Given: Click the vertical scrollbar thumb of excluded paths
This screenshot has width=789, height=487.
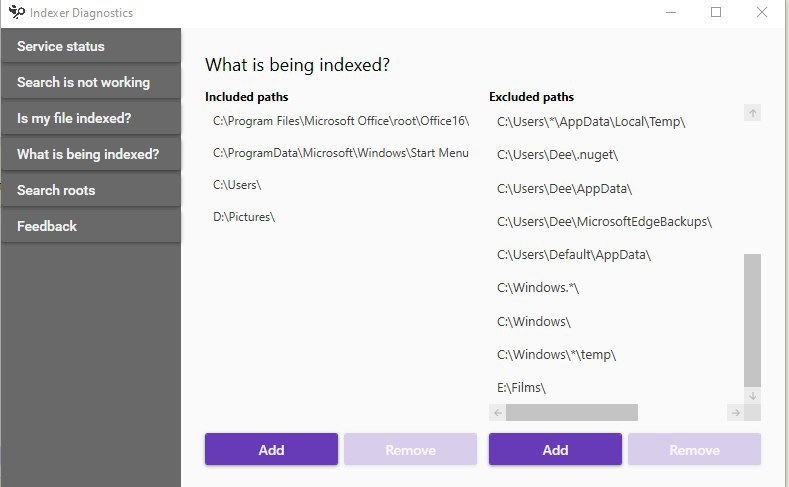Looking at the screenshot, I should 752,320.
